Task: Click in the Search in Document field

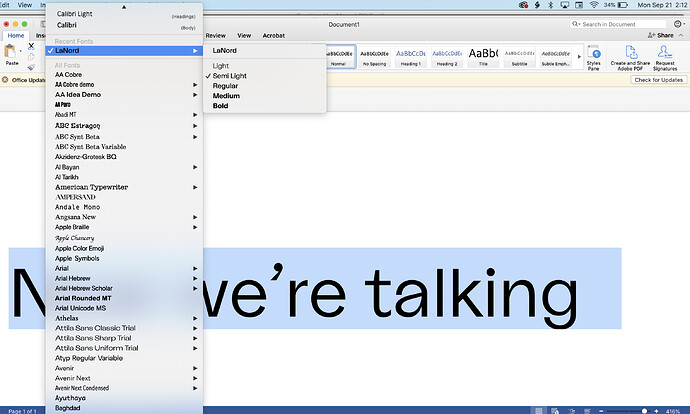Action: (618, 24)
